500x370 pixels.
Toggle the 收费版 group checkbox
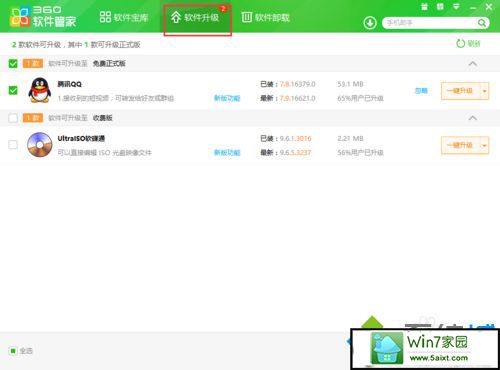[13, 118]
